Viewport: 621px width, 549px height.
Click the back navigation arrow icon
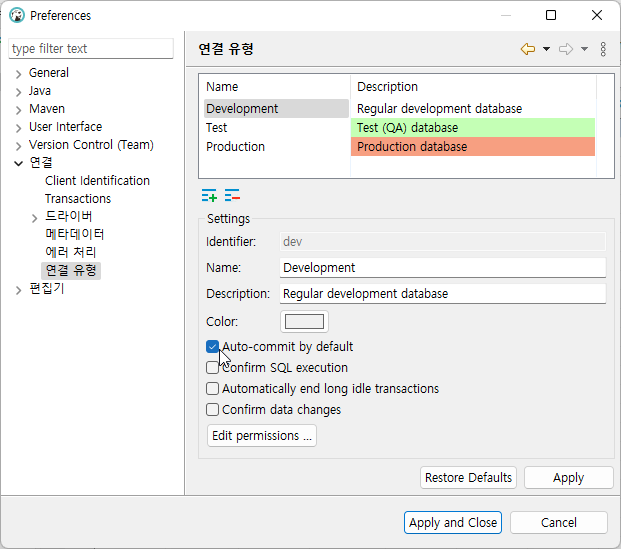528,49
